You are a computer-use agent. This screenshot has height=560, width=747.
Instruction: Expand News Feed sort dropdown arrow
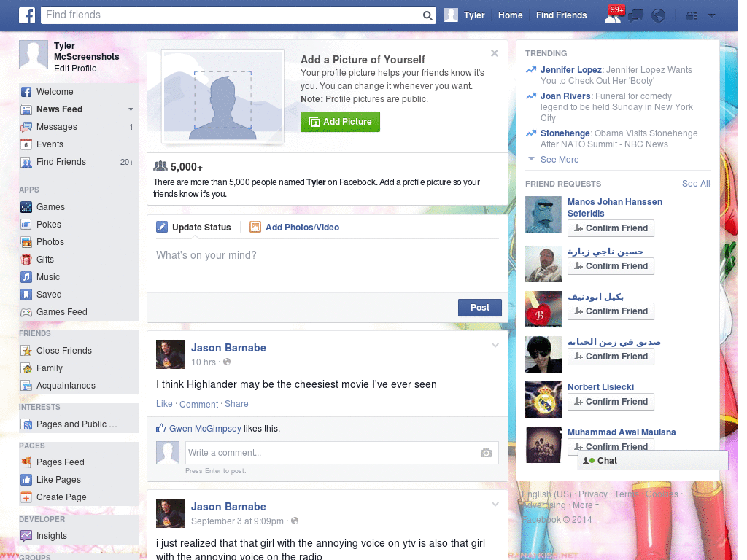click(131, 109)
